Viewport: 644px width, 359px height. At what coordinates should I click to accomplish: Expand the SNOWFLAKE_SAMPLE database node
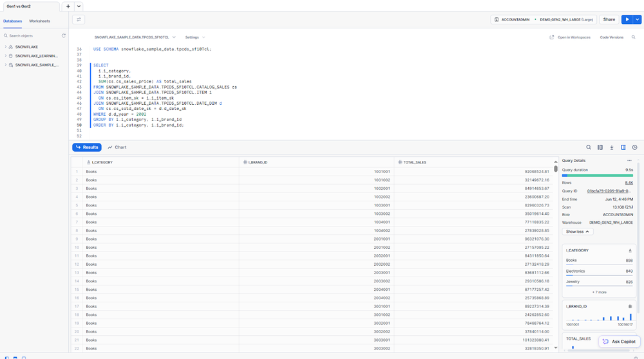(5, 65)
